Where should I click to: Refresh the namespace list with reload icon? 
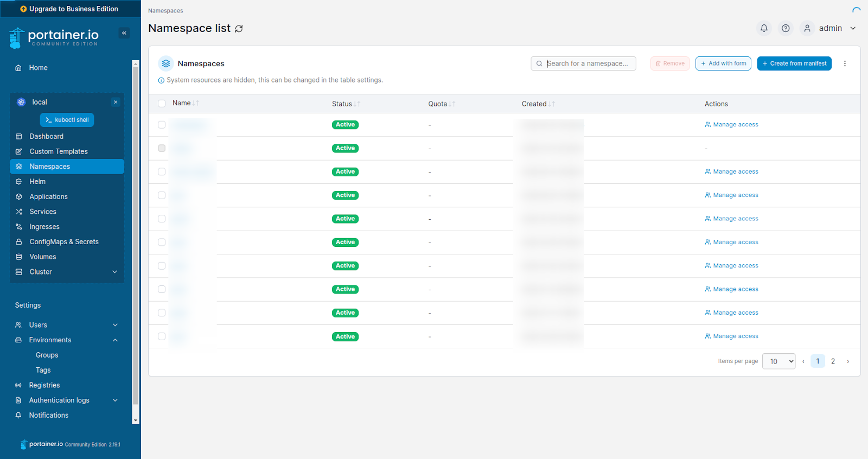click(x=239, y=29)
